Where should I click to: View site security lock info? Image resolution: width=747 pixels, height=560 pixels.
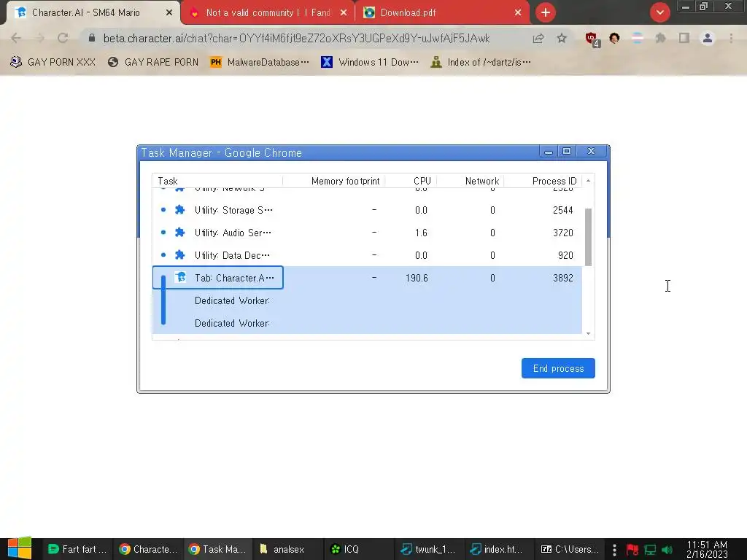[x=92, y=38]
